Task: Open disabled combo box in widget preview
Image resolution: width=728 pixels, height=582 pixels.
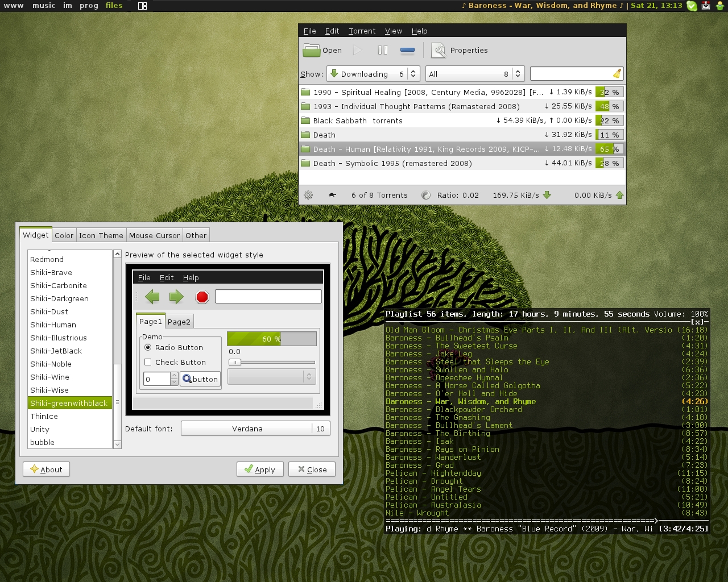Action: pos(271,376)
